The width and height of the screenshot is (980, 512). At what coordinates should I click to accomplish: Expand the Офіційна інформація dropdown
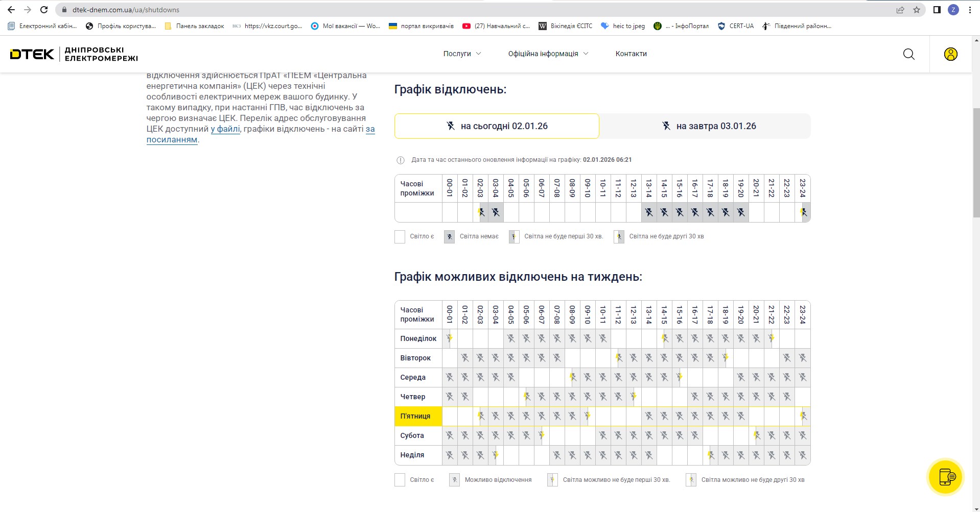point(548,54)
